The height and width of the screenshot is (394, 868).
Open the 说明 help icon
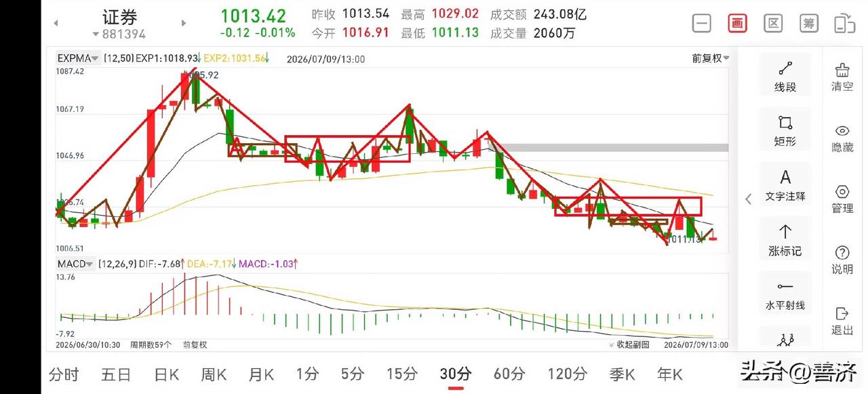[x=842, y=260]
